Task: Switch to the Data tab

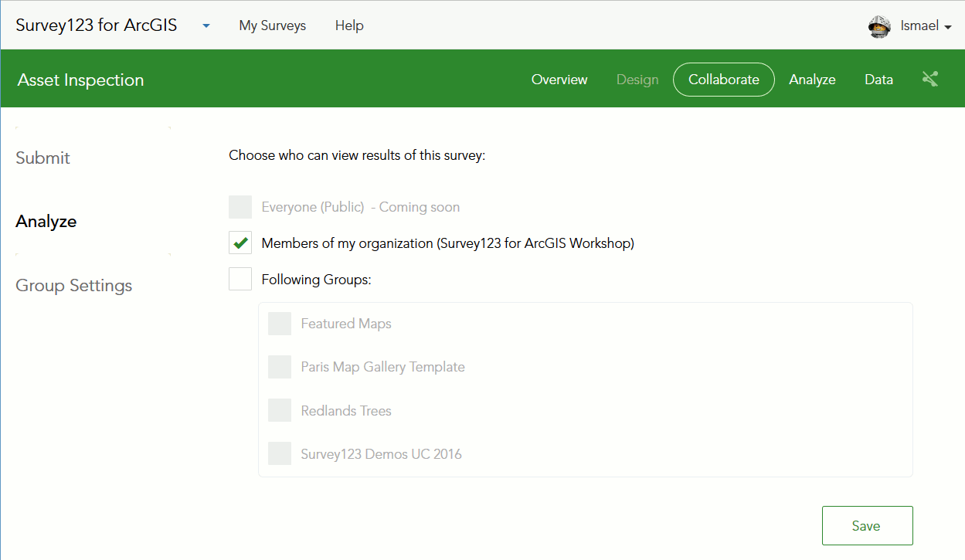Action: pyautogui.click(x=878, y=80)
